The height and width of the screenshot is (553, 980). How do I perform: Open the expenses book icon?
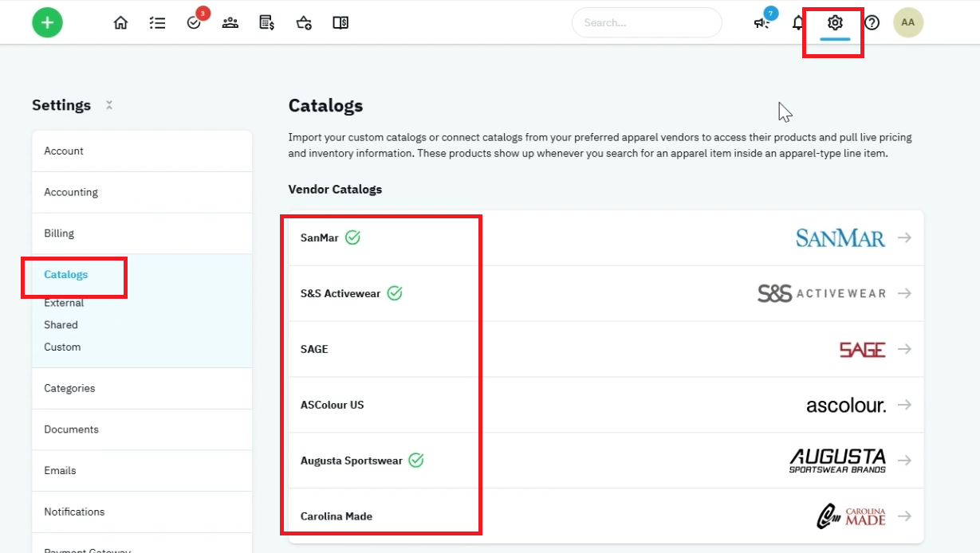point(340,22)
